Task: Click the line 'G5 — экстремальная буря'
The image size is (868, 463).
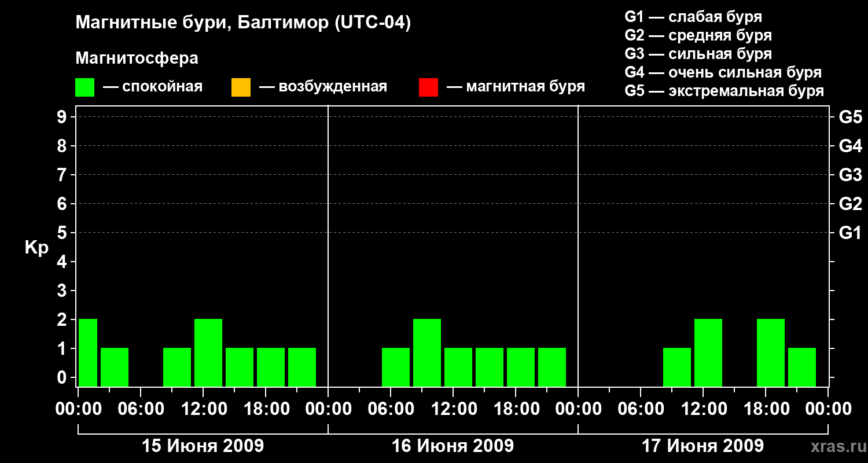Action: [724, 91]
